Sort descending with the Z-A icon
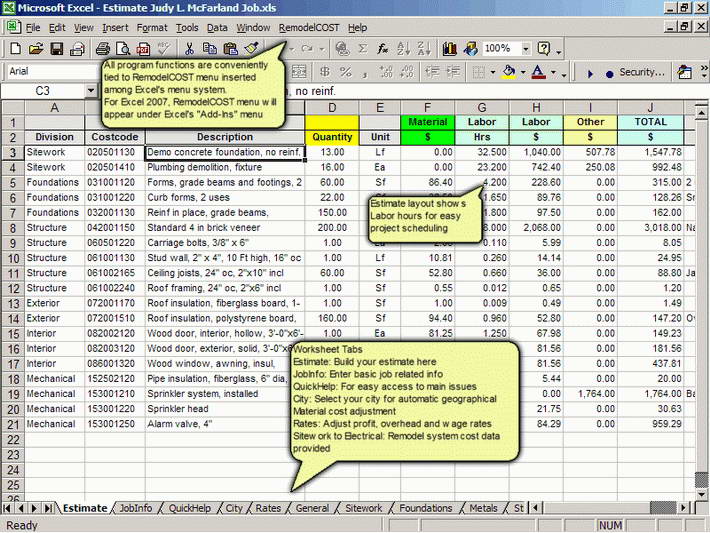The height and width of the screenshot is (533, 710). pos(424,48)
